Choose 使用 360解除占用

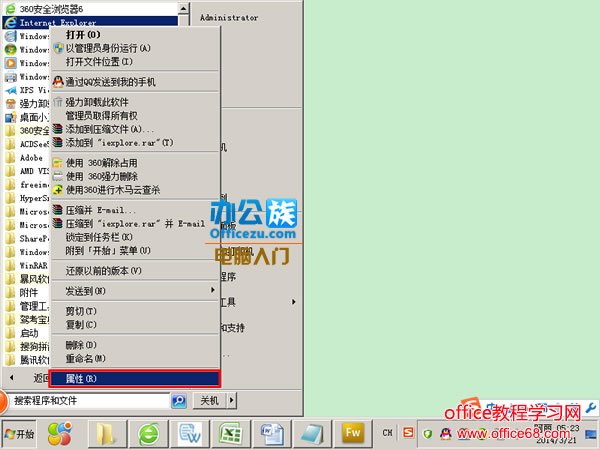click(135, 163)
